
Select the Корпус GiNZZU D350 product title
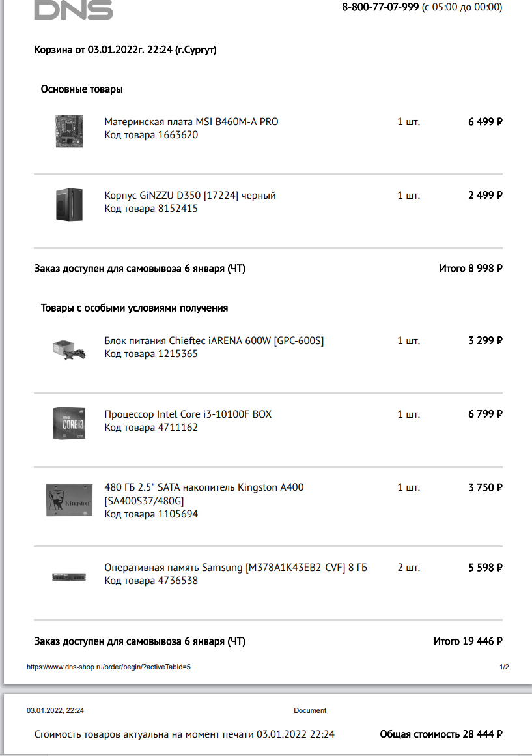190,196
